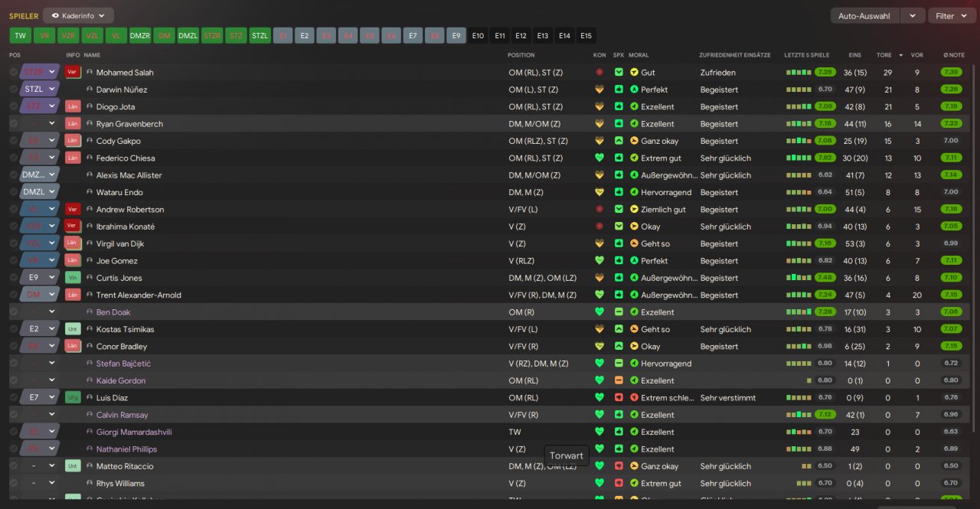Click morale icon next to Ganz okay for Gakpo
980x509 pixels.
click(x=634, y=141)
